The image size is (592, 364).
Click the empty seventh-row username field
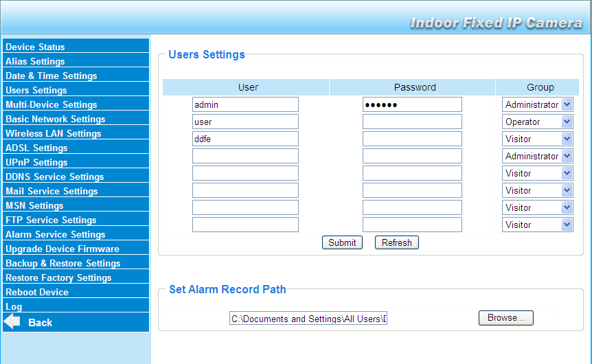tap(245, 207)
